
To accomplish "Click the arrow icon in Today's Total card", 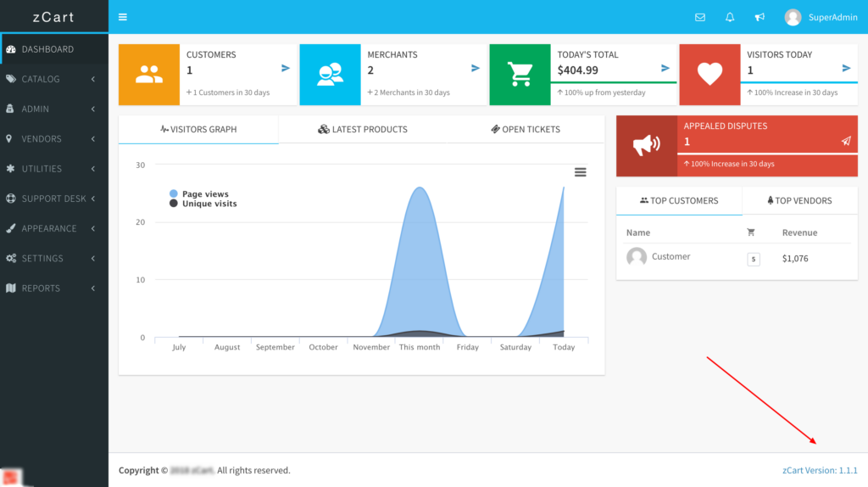I will 665,69.
